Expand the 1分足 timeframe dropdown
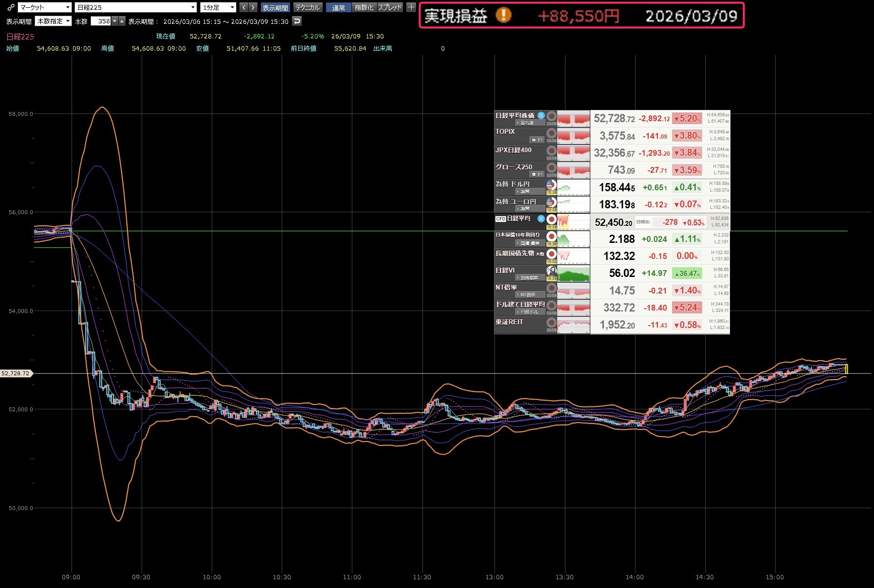The width and height of the screenshot is (874, 588). point(218,7)
